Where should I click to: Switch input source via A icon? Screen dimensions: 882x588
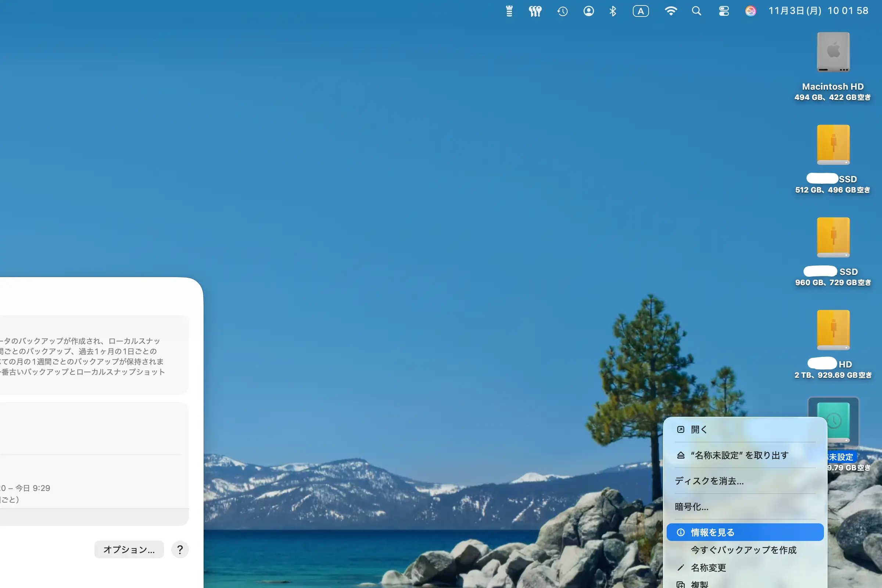641,11
